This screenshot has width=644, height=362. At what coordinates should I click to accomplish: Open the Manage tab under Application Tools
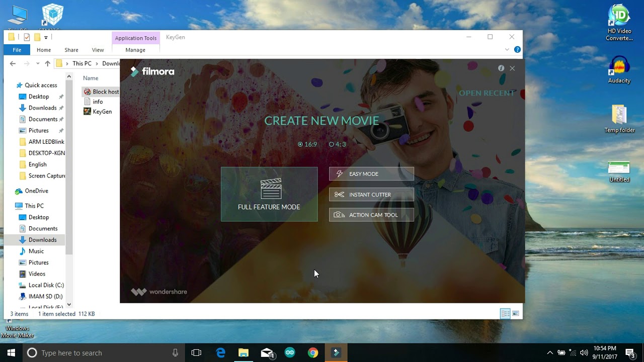click(x=135, y=50)
